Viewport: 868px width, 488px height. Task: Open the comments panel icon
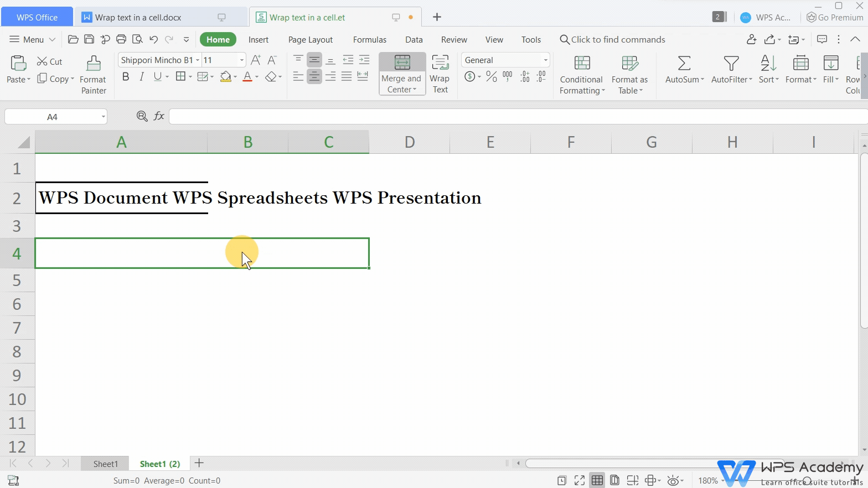(x=822, y=39)
